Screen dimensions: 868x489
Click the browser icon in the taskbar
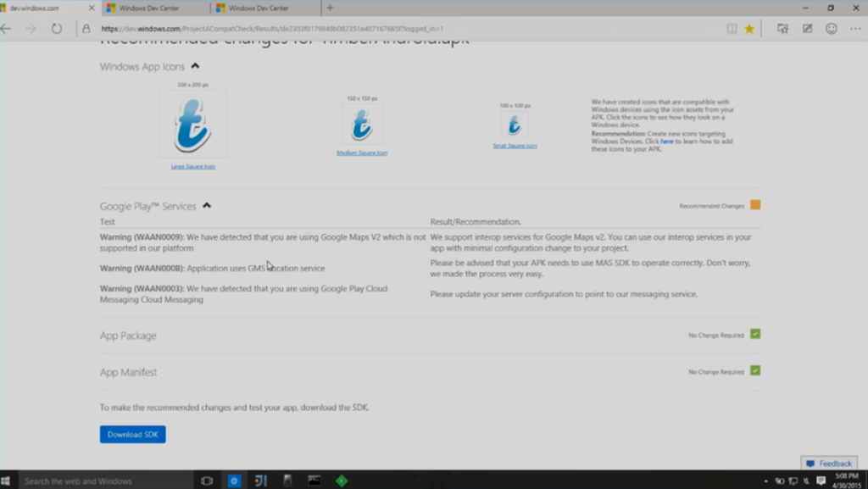(x=234, y=481)
